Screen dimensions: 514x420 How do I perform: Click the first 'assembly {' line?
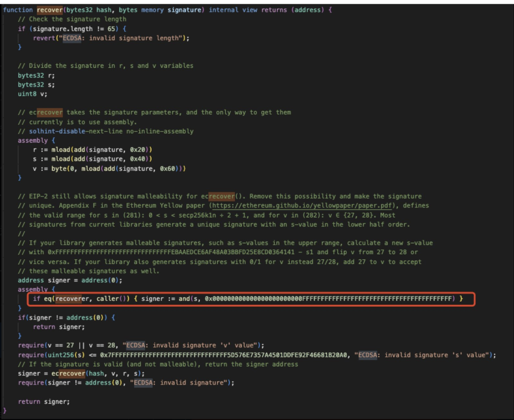point(36,140)
